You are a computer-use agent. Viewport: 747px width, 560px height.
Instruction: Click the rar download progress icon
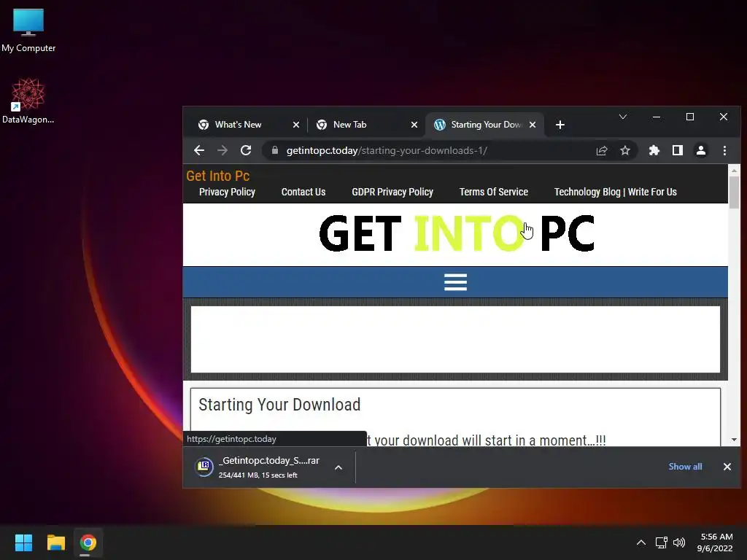click(x=204, y=467)
